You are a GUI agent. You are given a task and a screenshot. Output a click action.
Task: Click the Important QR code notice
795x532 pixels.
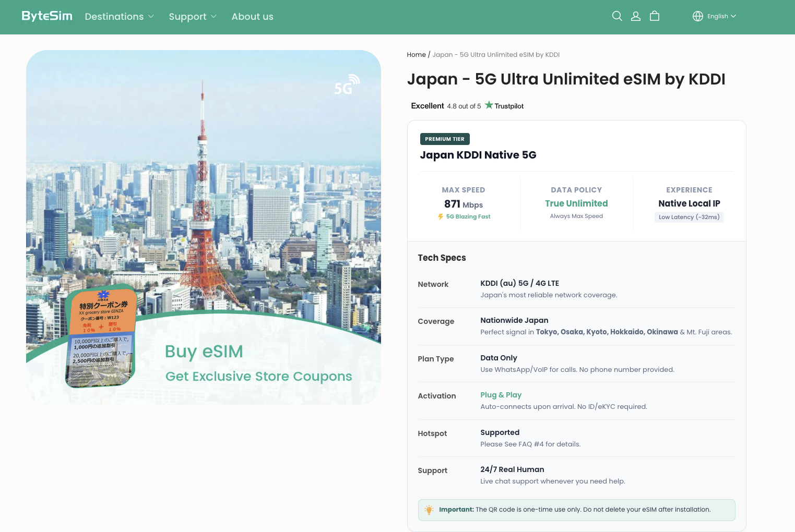pyautogui.click(x=576, y=510)
